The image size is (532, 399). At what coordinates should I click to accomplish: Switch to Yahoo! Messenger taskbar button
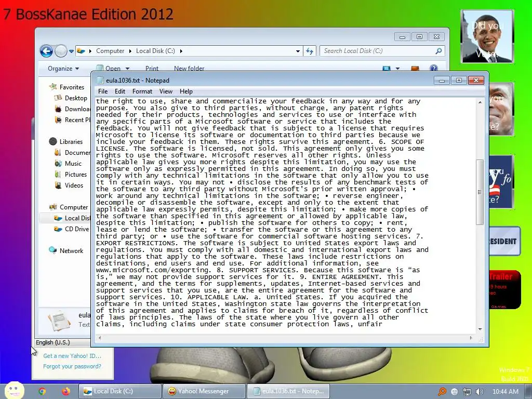click(204, 391)
